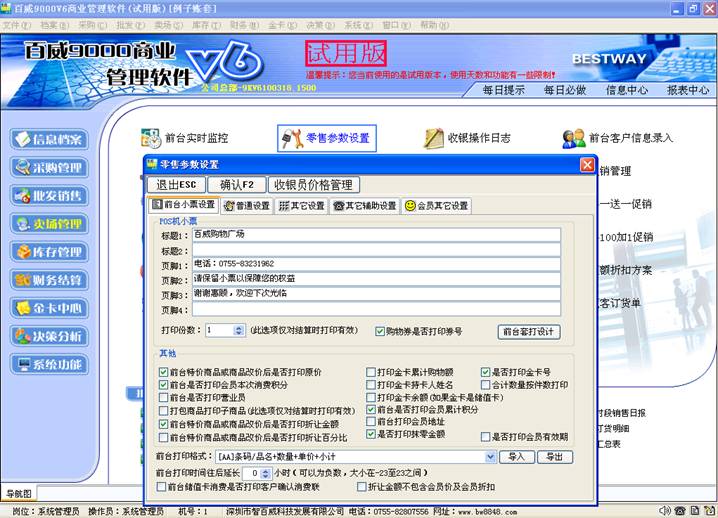Screen dimensions: 718x518
Task: Click the 页脚1 phone number field
Action: click(376, 265)
